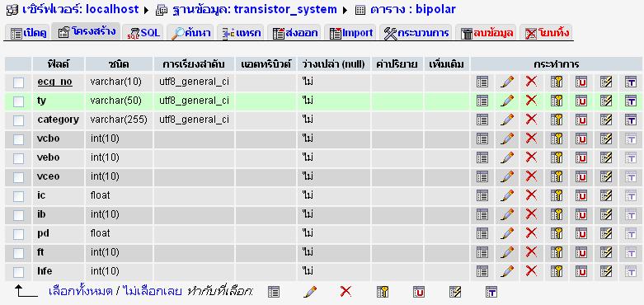Click the red X drop icon for ty row
Screen dimensions: 644x305
531,101
